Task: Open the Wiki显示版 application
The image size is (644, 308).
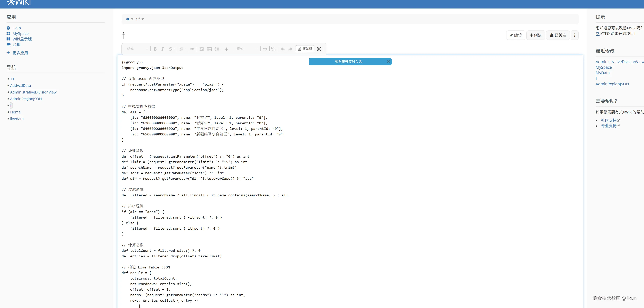Action: [22, 39]
